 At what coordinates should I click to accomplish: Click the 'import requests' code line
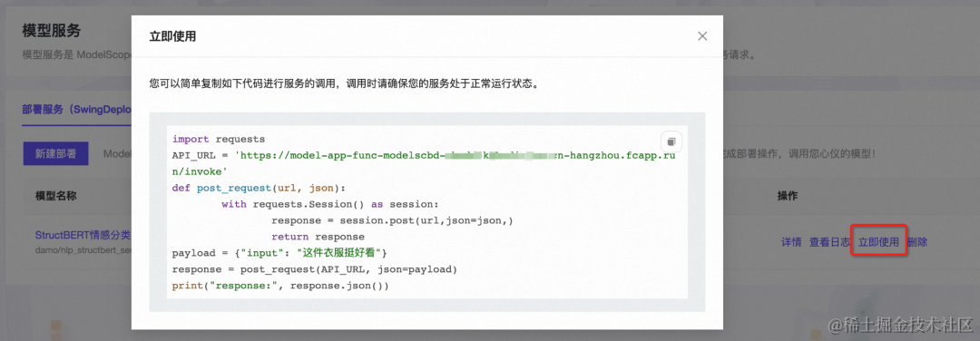(x=219, y=139)
